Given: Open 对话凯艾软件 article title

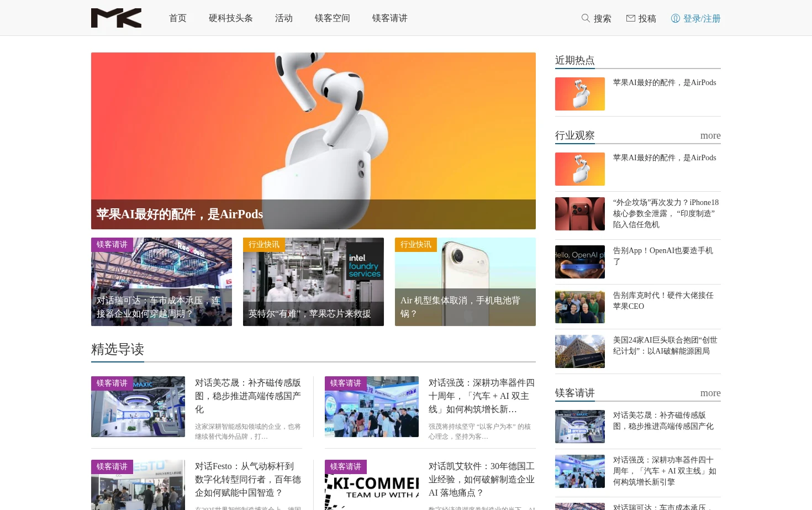Looking at the screenshot, I should coord(482,480).
